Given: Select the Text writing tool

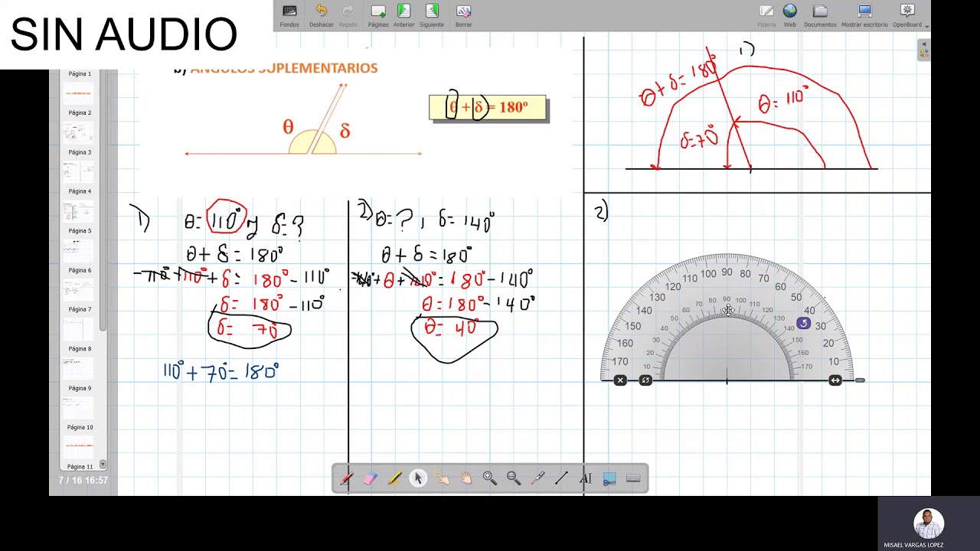Looking at the screenshot, I should tap(585, 478).
